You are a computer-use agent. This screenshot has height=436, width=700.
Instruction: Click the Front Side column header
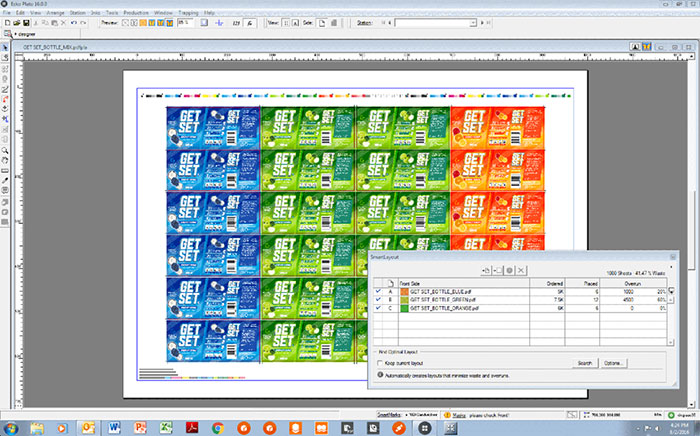(x=464, y=283)
